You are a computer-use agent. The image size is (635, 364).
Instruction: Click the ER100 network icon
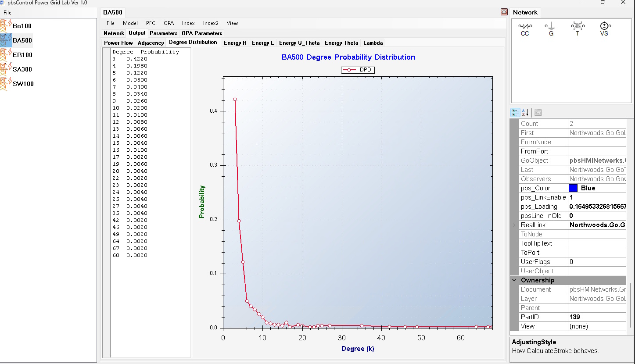coord(6,55)
